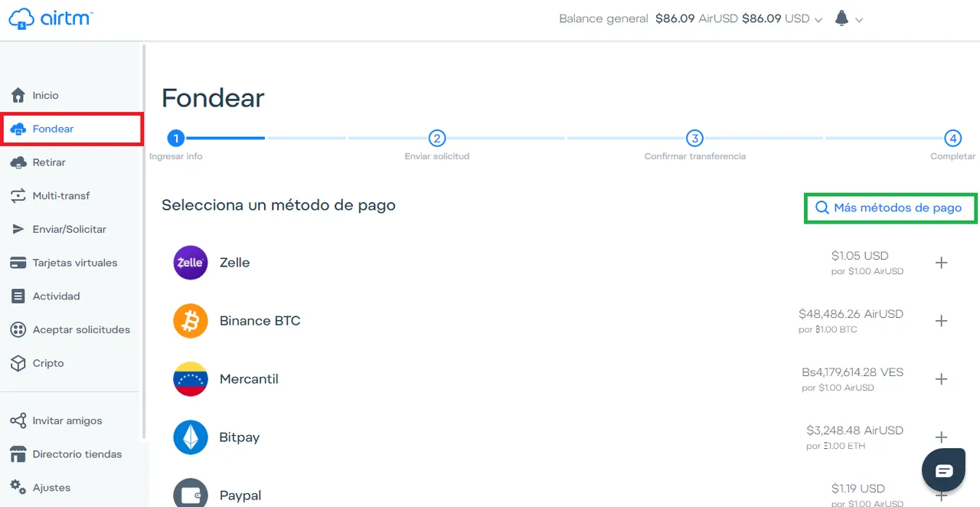Open the notifications bell icon
Screen dimensions: 980x507
point(841,18)
